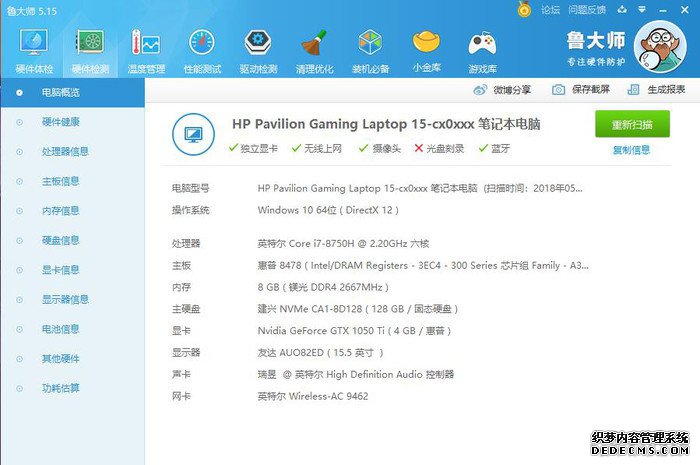Screen dimensions: 700x465
Task: Click the skin shirt icon in title bar
Action: pos(621,9)
